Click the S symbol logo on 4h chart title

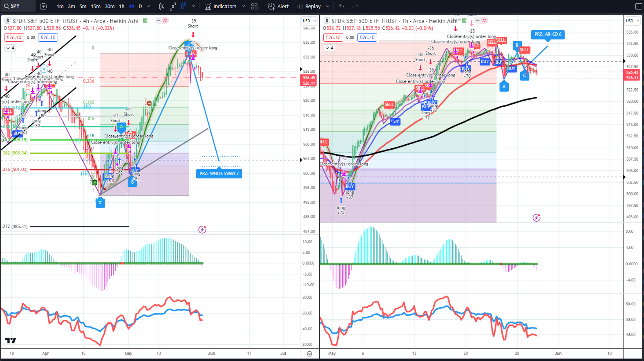pyautogui.click(x=8, y=21)
